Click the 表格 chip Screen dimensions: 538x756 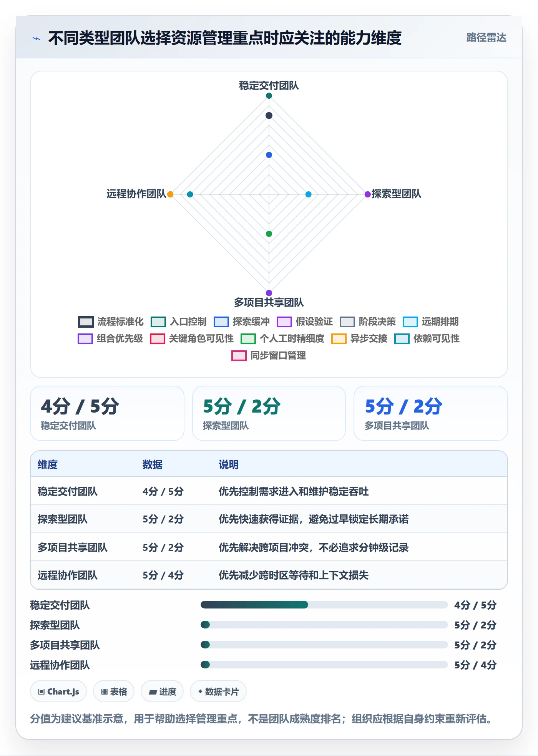(x=114, y=691)
